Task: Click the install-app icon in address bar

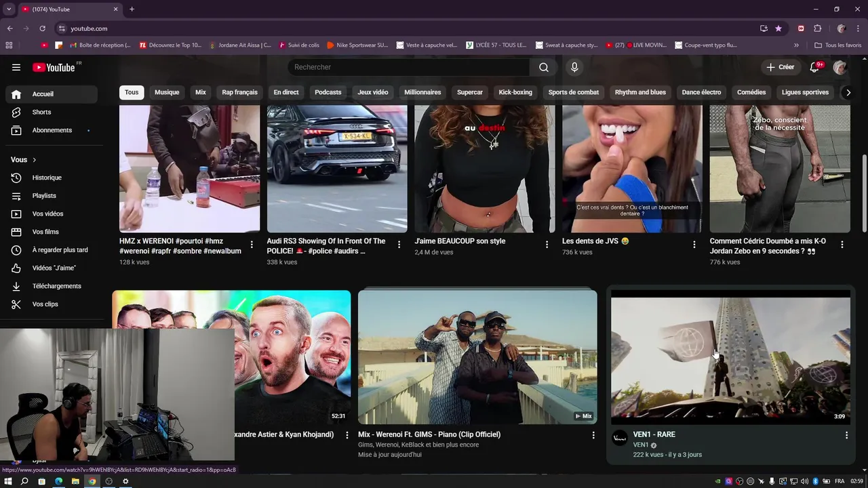Action: tap(764, 28)
